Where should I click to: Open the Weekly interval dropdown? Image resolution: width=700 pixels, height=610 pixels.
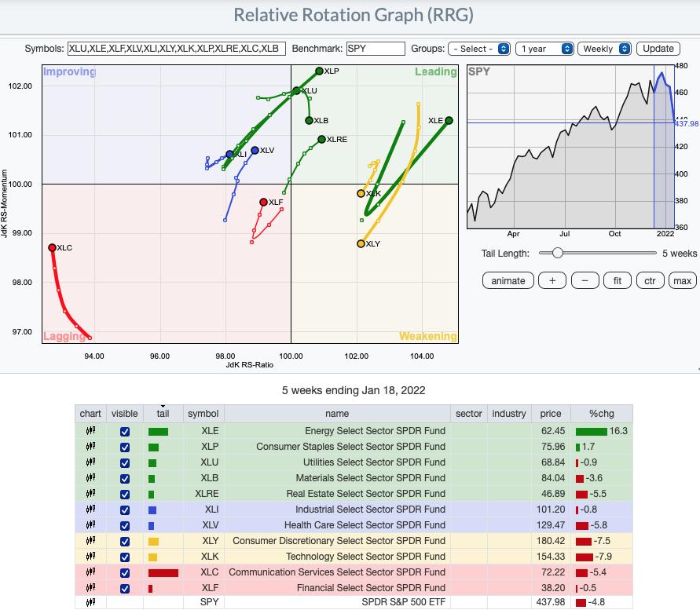pos(604,49)
